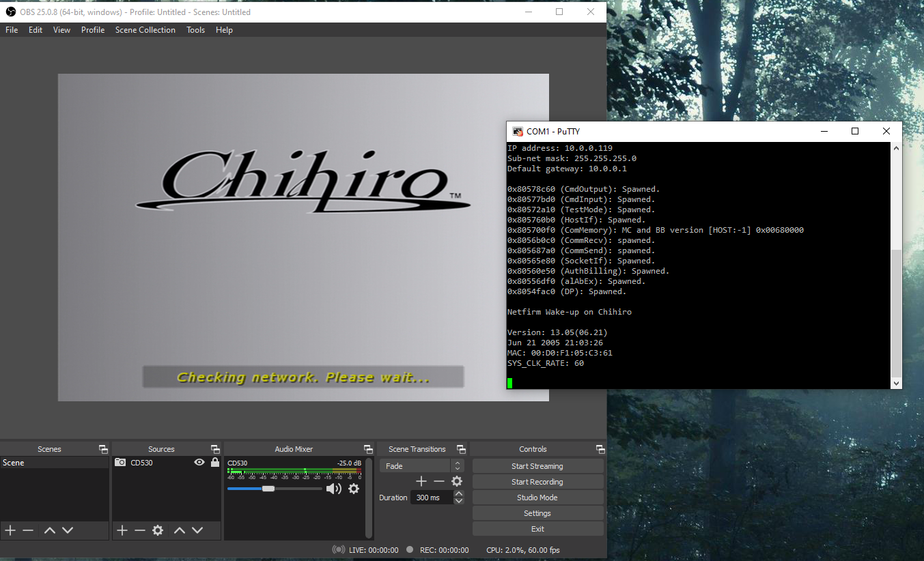The width and height of the screenshot is (924, 561).
Task: Move source up in Sources panel
Action: click(180, 530)
